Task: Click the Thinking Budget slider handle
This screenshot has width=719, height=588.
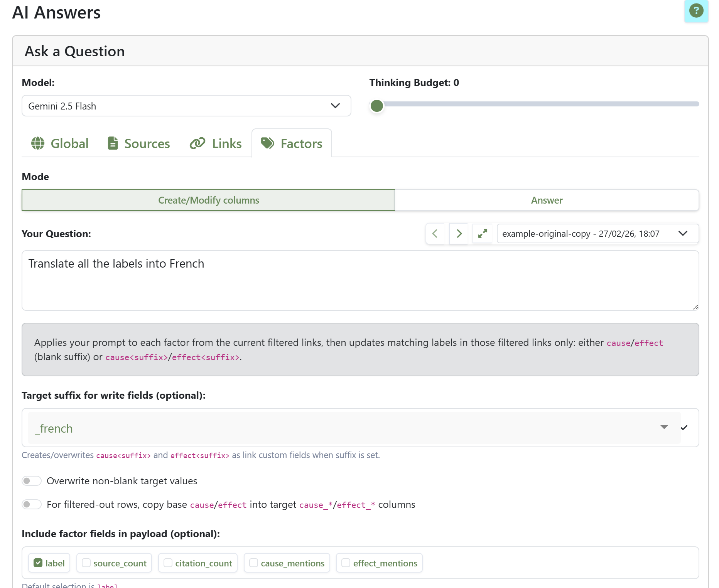Action: coord(377,106)
